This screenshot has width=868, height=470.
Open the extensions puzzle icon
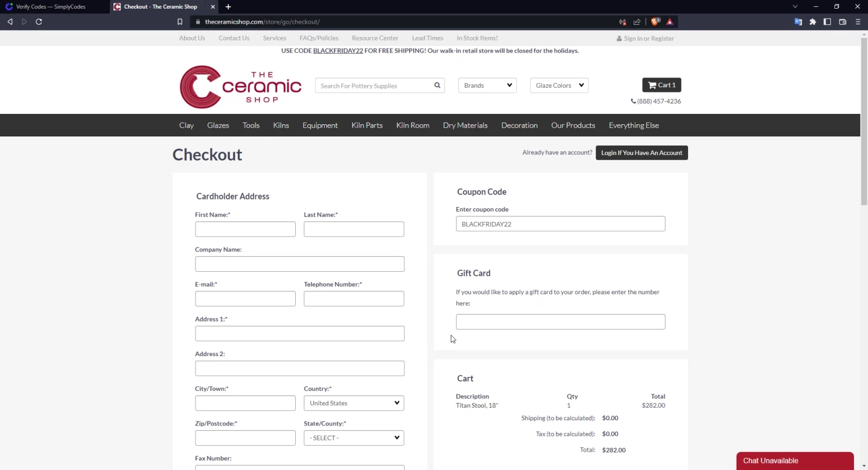tap(813, 22)
